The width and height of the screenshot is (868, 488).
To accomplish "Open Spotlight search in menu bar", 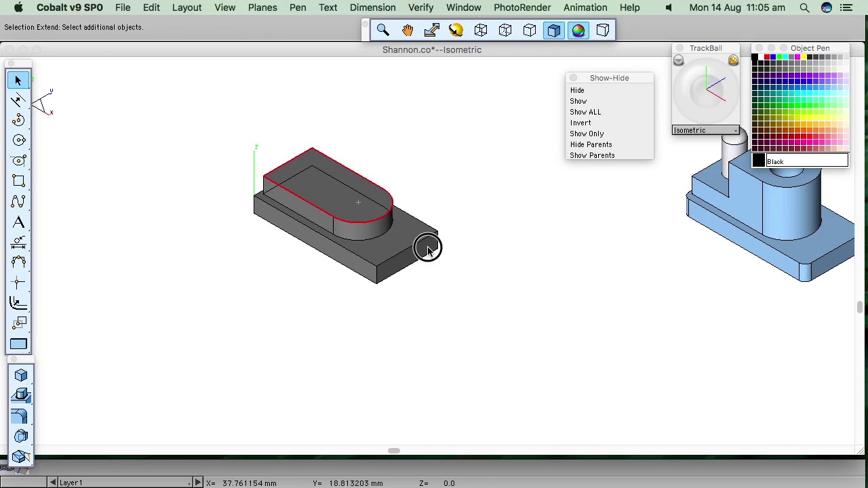I will [804, 7].
